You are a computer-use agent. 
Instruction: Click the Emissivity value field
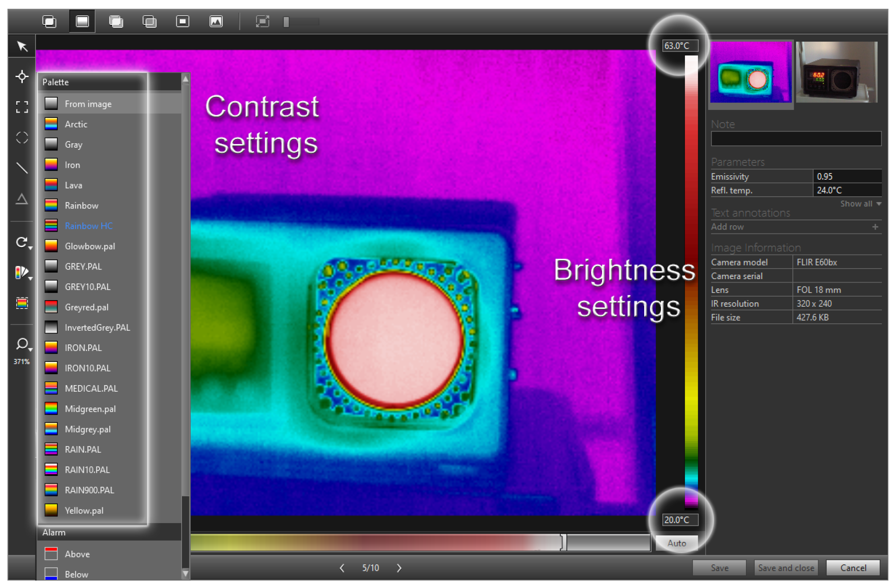click(846, 176)
